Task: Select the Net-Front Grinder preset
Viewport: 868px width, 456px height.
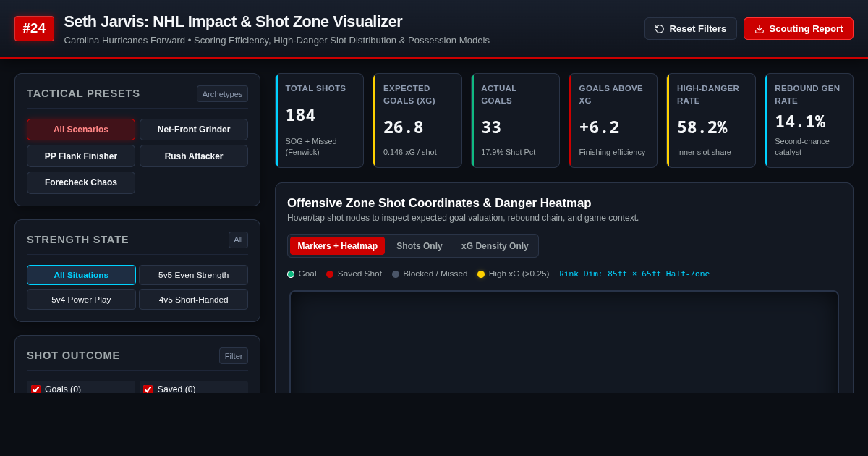Action: [194, 130]
